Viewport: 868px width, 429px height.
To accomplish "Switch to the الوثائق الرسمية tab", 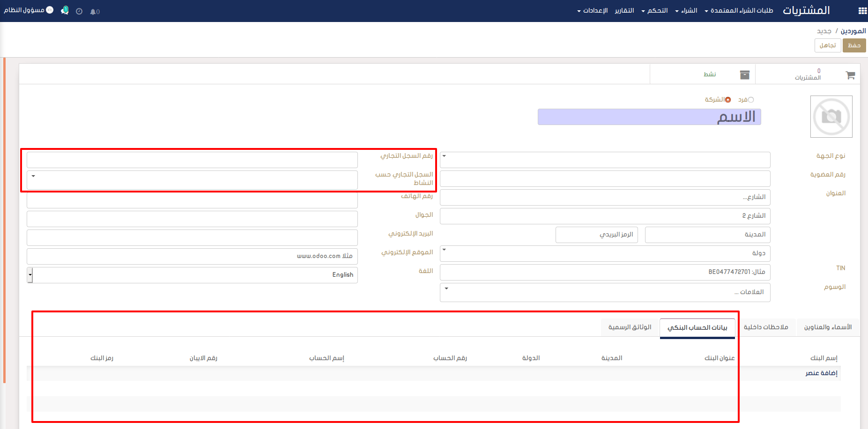I will tap(630, 327).
